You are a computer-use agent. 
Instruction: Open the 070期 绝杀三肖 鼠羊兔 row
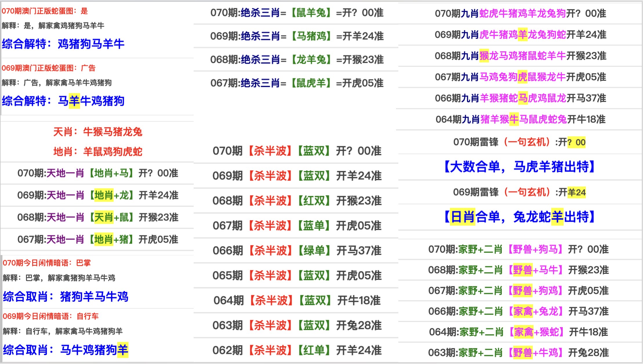click(297, 13)
